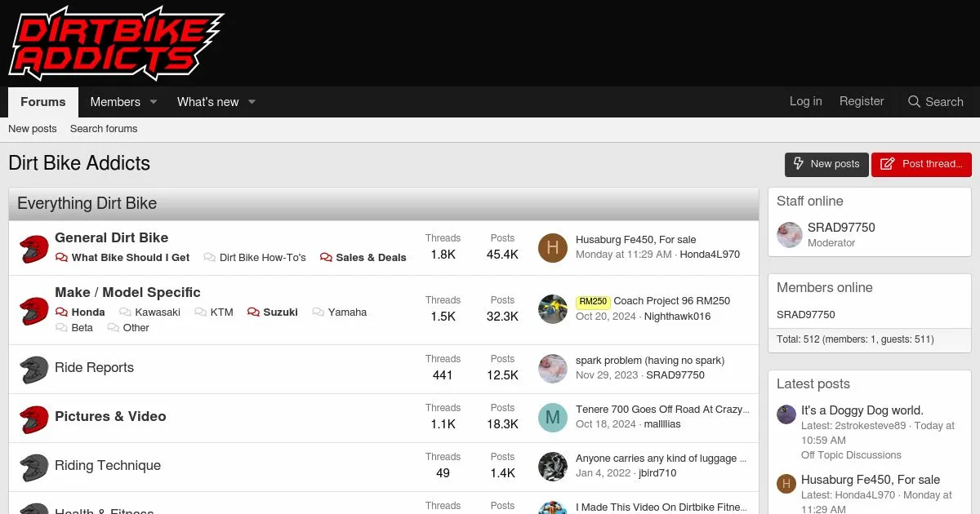Viewport: 980px width, 514px height.
Task: Open the spark problem (having no spark) thread
Action: point(650,360)
